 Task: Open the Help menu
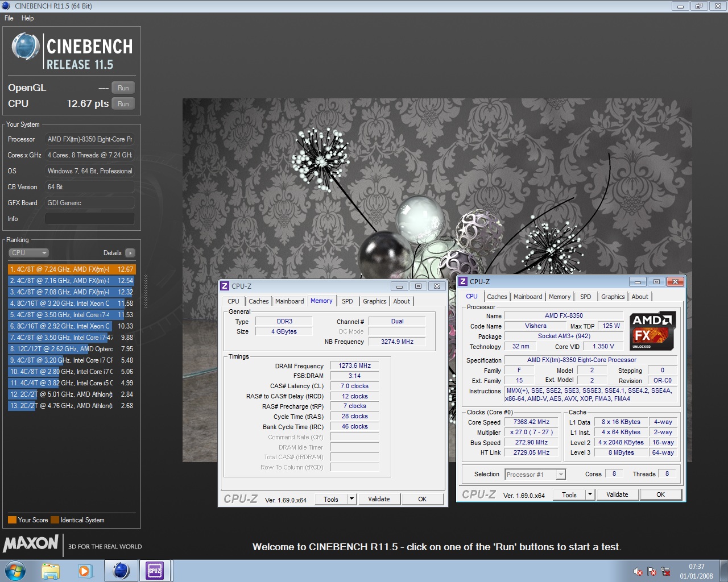[x=27, y=18]
